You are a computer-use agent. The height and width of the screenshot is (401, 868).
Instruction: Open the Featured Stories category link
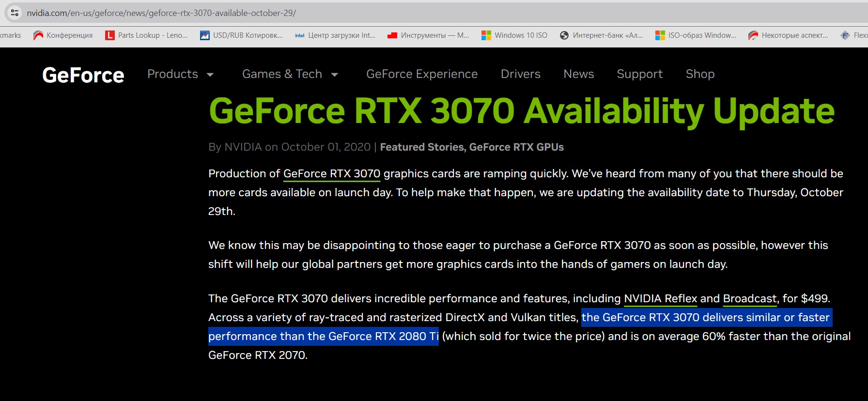tap(422, 147)
